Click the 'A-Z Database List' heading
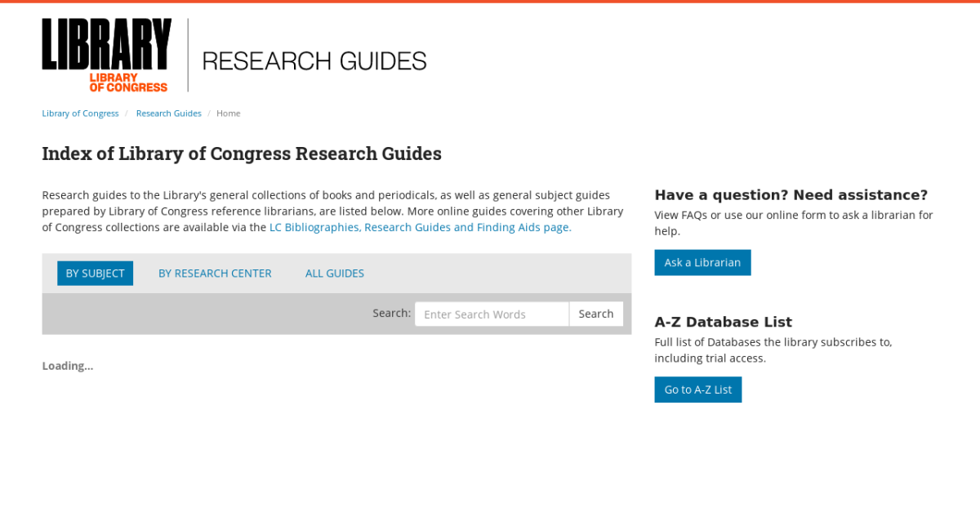 point(724,323)
